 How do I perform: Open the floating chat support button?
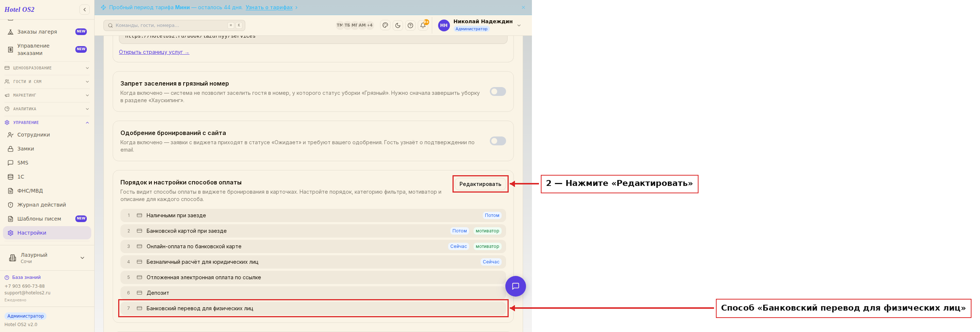pos(515,286)
